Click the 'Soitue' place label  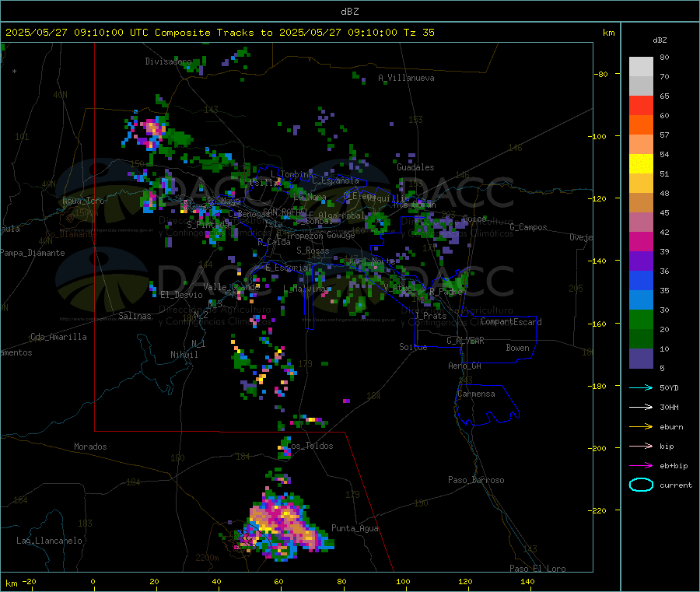coord(413,347)
